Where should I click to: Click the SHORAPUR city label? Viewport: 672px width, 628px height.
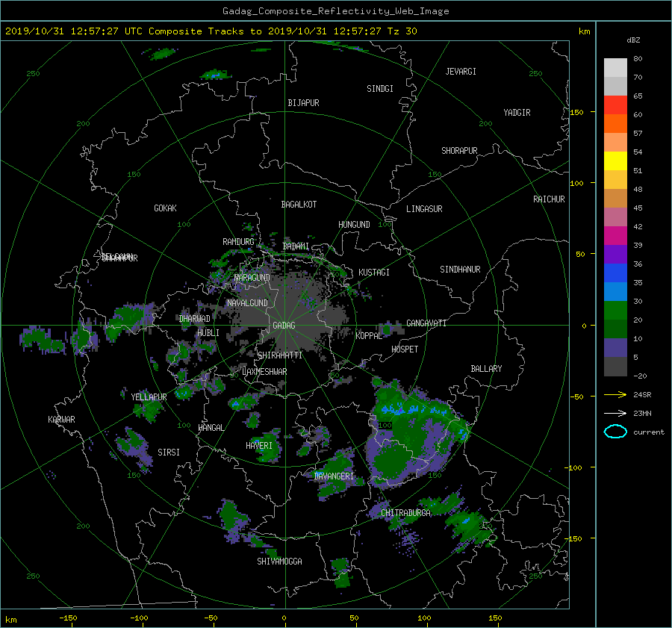click(459, 151)
